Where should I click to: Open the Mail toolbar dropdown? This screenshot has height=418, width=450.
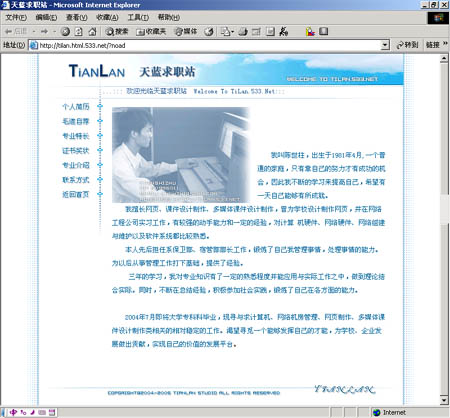[228, 32]
